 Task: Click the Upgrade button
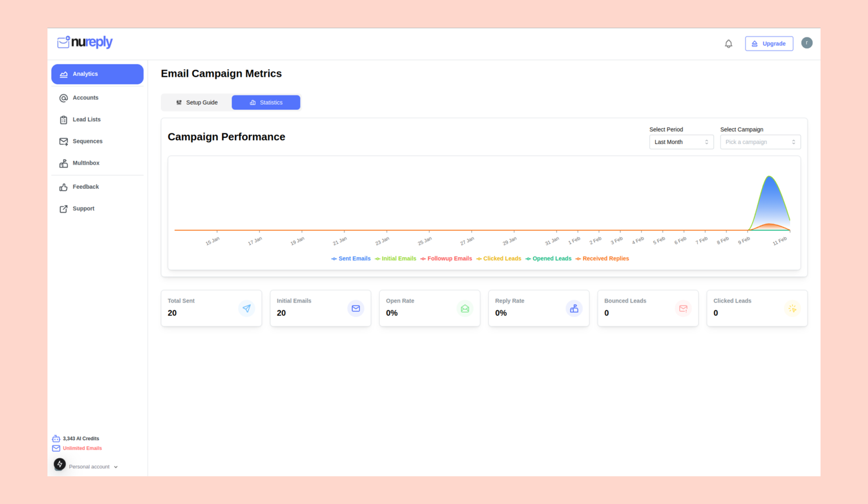[x=769, y=43]
